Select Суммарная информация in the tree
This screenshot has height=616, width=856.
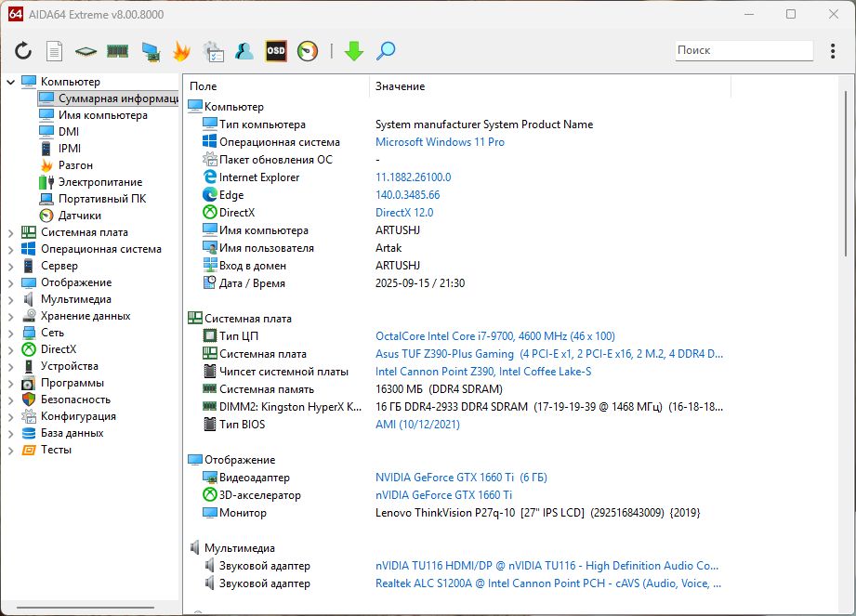pos(108,98)
